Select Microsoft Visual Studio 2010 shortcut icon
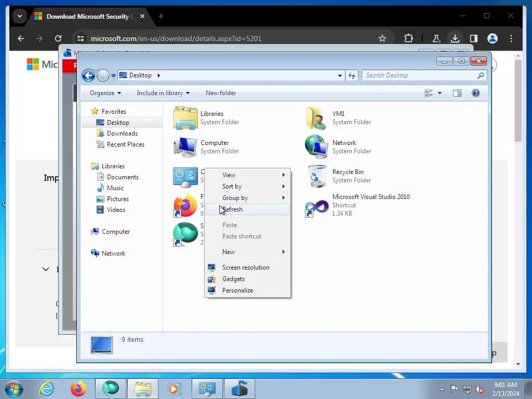Viewport: 532px width, 399px height. coord(316,207)
